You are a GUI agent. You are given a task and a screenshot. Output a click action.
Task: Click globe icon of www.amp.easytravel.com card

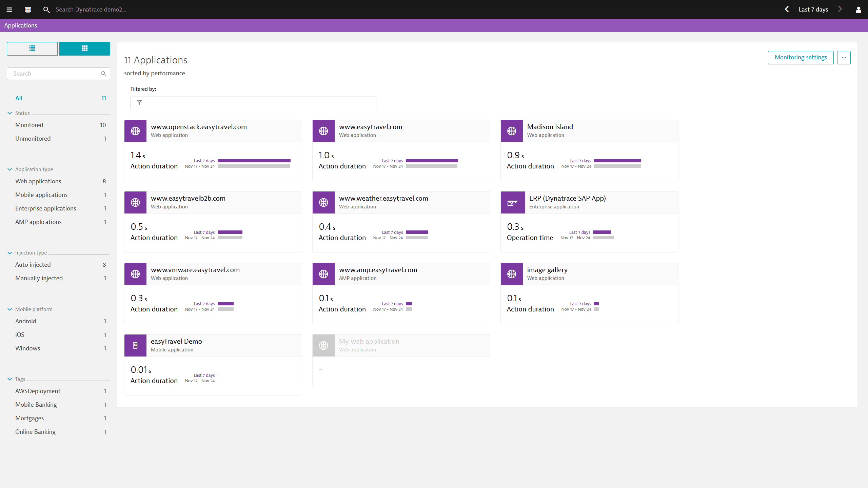[323, 274]
